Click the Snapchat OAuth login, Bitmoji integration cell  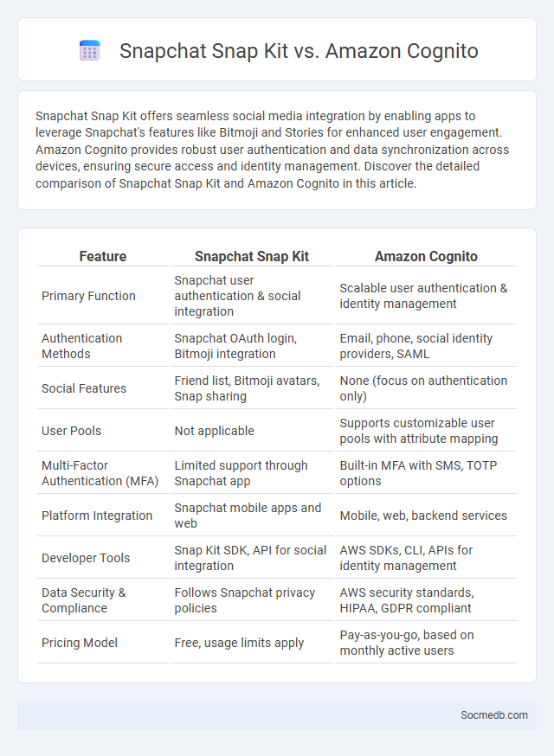click(x=252, y=346)
